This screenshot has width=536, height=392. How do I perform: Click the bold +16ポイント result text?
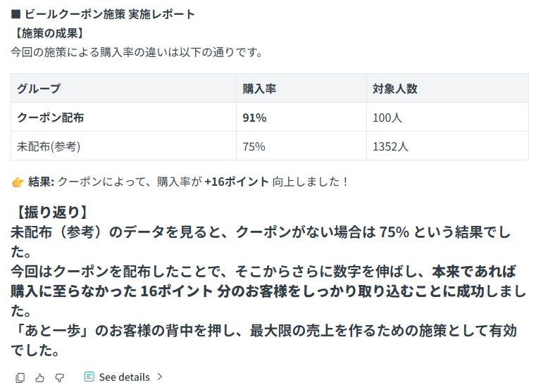coord(237,182)
